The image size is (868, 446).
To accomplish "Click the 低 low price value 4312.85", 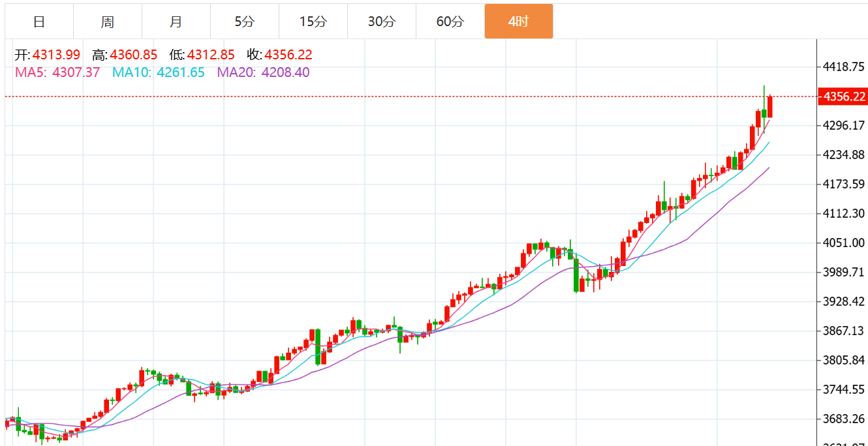I will (210, 55).
